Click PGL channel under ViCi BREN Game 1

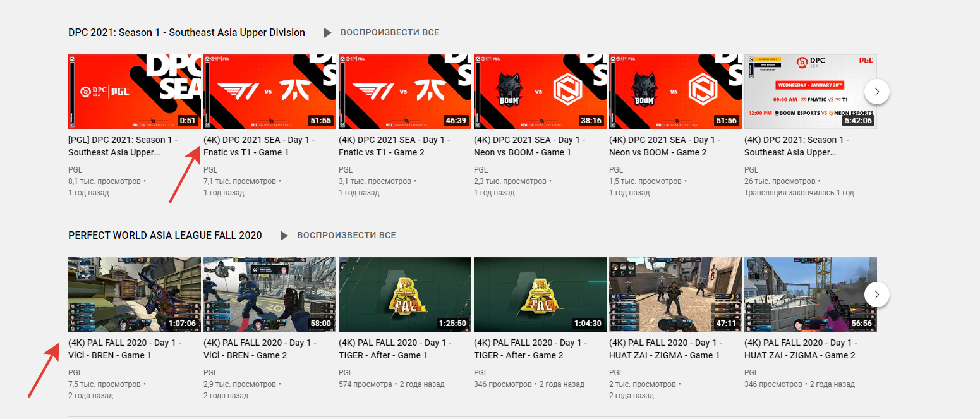[75, 373]
